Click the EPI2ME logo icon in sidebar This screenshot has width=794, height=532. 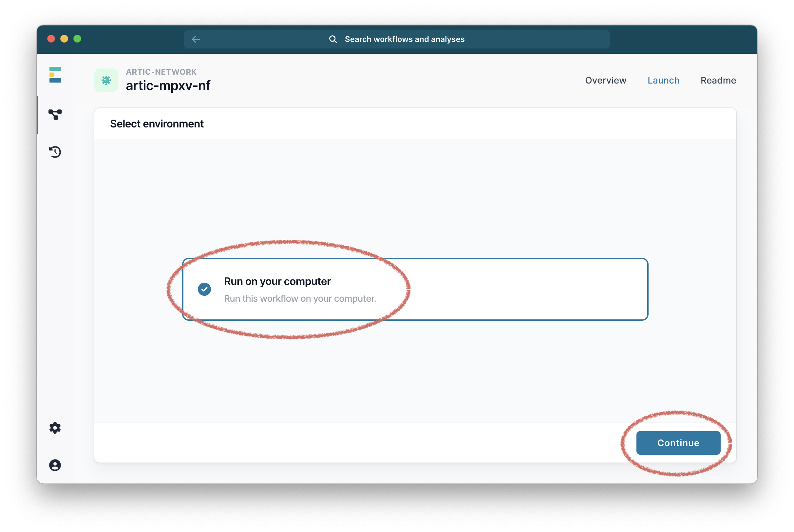pos(55,75)
